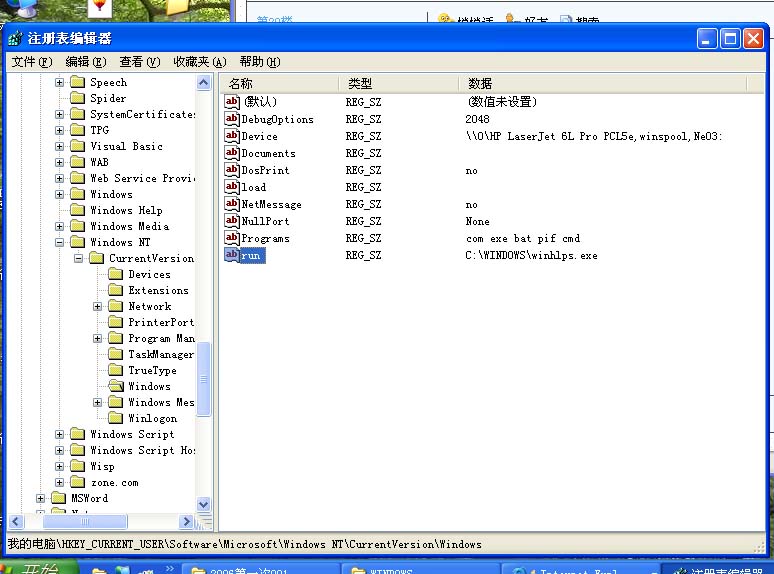
Task: Click the Start button on taskbar
Action: coord(39,569)
